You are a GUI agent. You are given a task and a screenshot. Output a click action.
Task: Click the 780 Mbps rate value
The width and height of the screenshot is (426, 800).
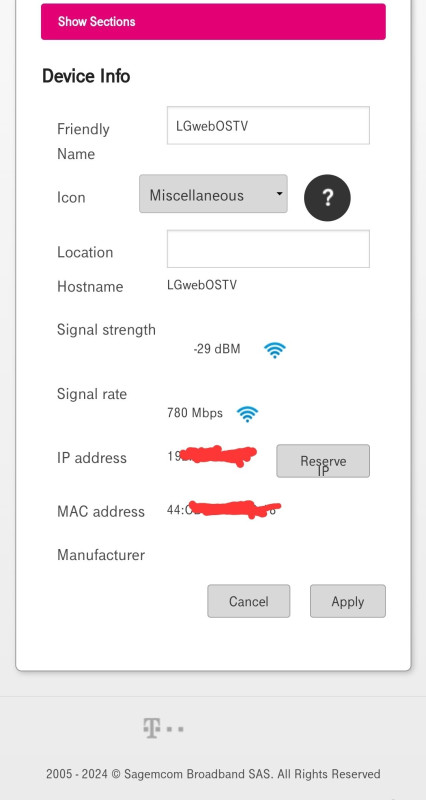tap(195, 413)
